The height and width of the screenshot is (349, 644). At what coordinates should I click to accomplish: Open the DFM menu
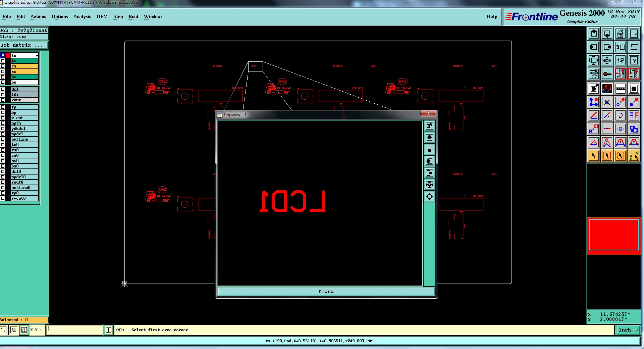(x=102, y=17)
